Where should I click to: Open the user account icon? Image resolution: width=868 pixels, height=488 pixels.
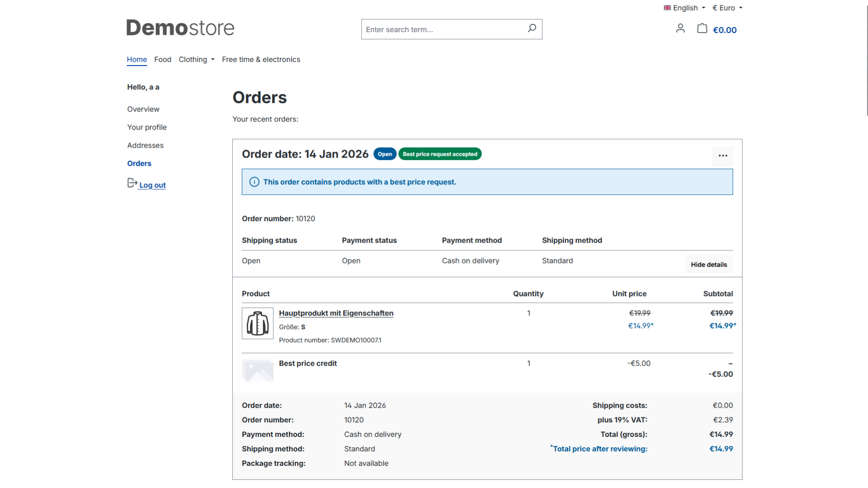(680, 28)
